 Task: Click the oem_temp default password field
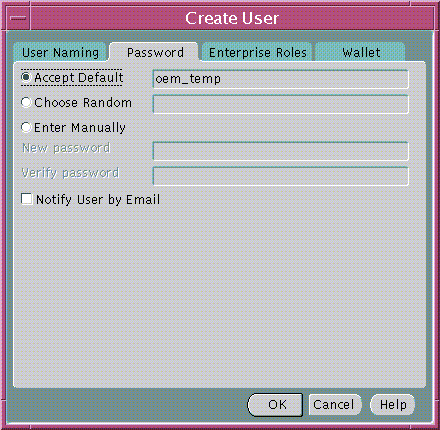(x=280, y=79)
